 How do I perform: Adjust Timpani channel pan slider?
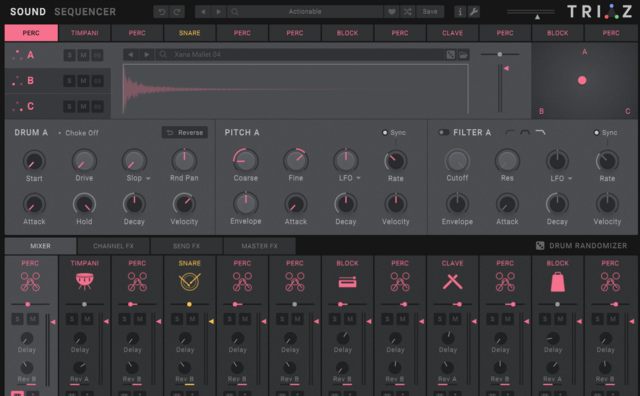84,304
